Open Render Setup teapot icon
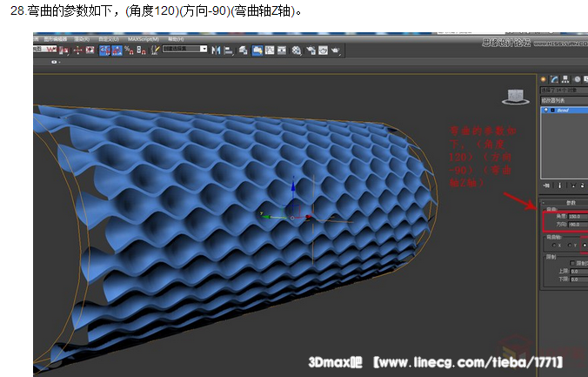 [311, 50]
